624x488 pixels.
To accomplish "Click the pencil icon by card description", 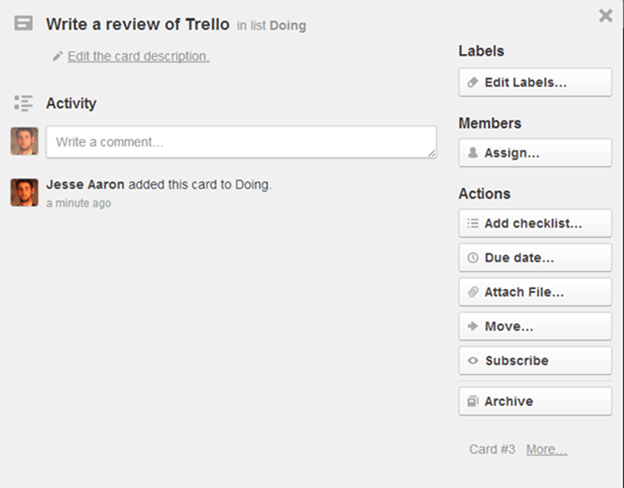I will coord(58,56).
